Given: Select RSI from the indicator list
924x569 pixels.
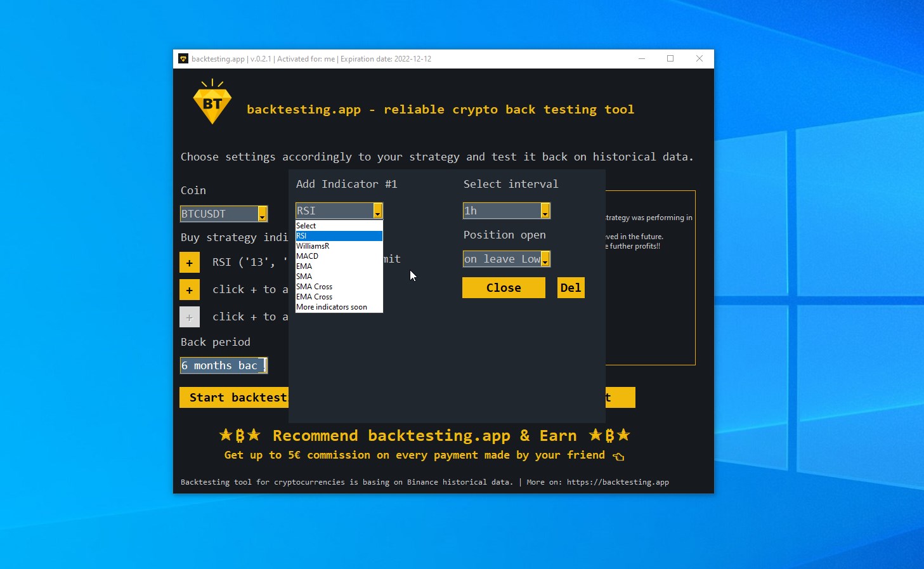Looking at the screenshot, I should pyautogui.click(x=339, y=236).
